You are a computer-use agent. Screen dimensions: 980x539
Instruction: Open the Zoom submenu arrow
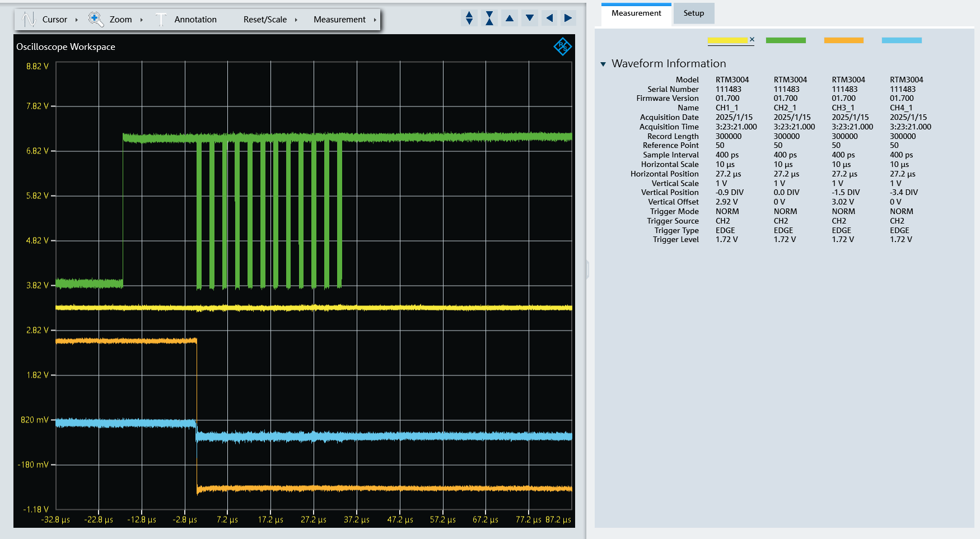click(x=142, y=20)
